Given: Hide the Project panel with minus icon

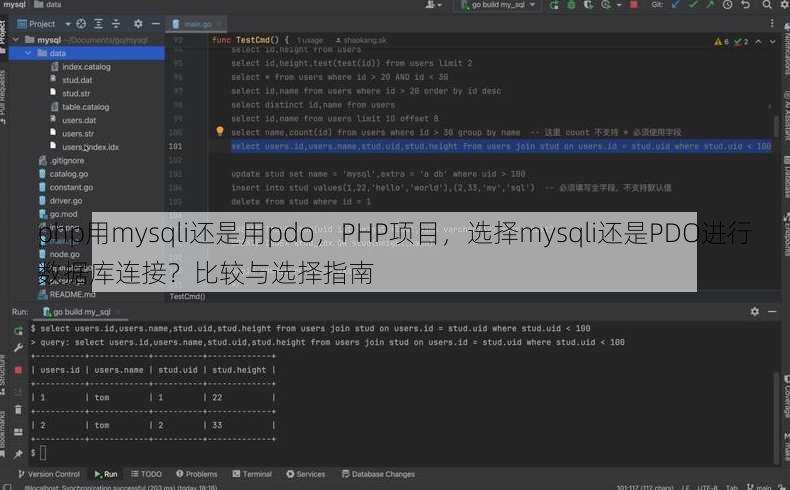Looking at the screenshot, I should [x=156, y=24].
